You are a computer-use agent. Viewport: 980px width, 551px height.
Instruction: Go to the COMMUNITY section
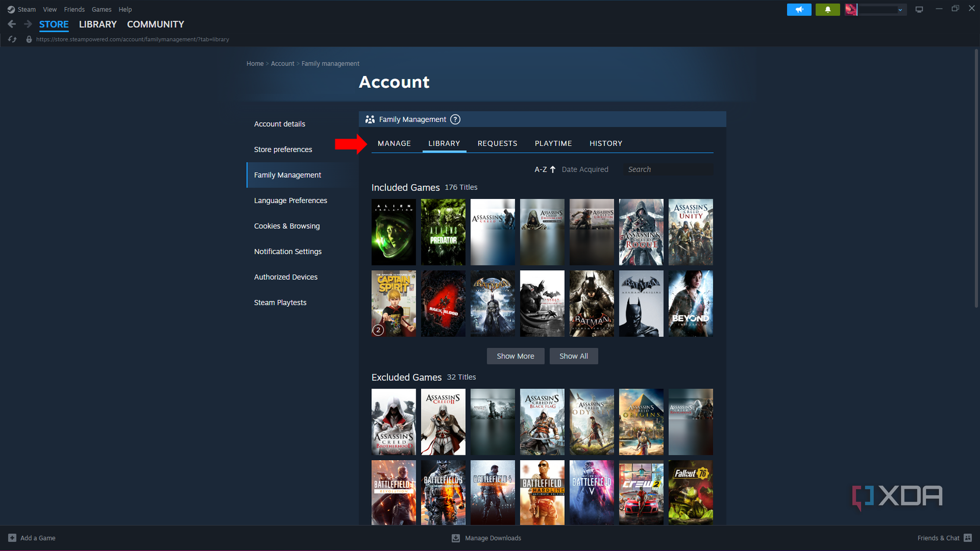156,24
